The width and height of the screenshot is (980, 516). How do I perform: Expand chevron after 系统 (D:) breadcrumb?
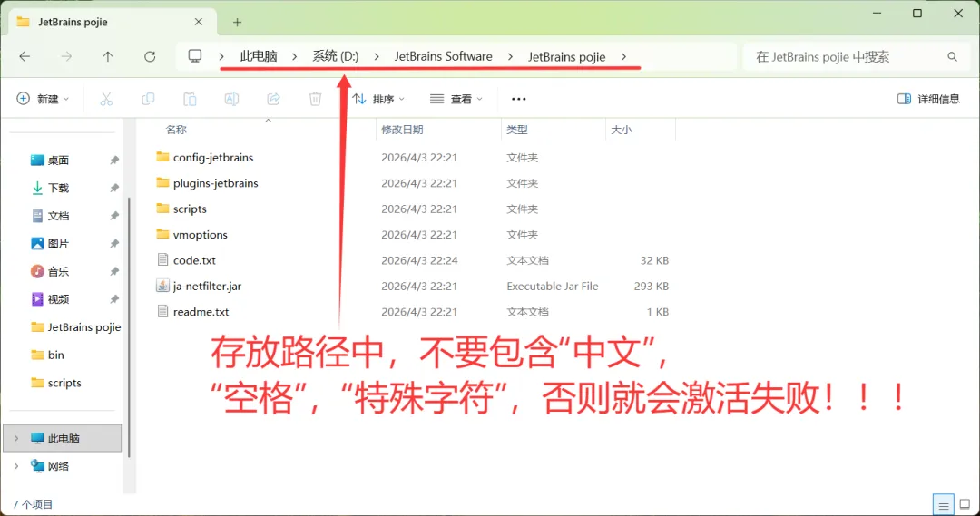(x=377, y=56)
